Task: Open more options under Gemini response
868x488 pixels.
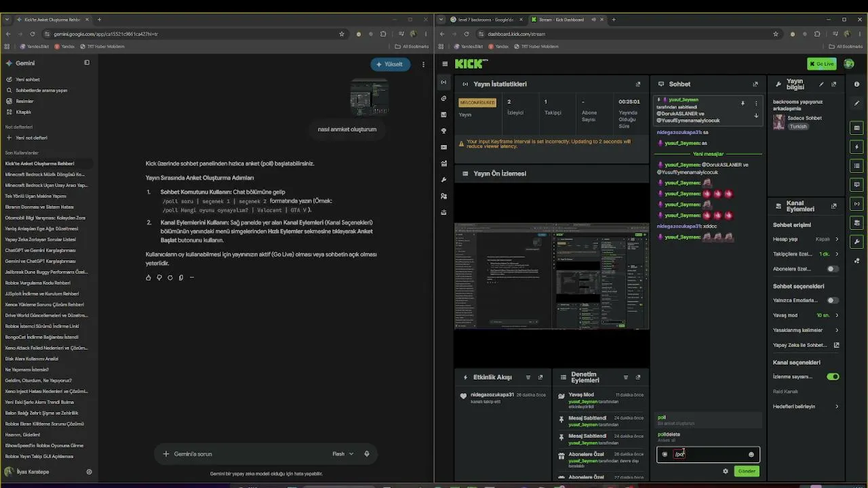Action: [192, 277]
